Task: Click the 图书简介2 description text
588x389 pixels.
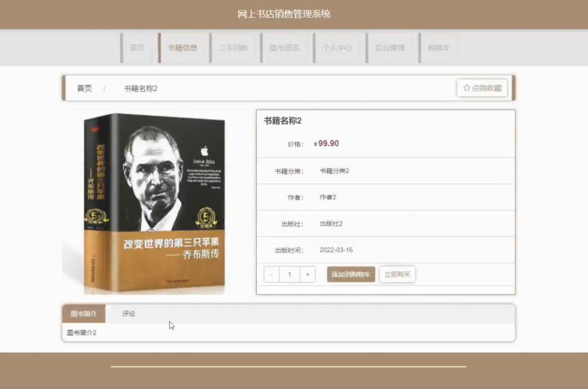Action: [x=82, y=333]
